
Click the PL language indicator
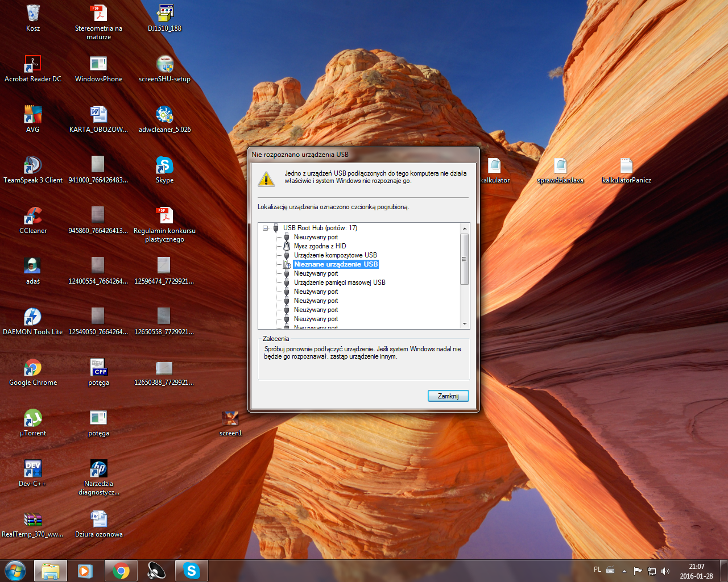597,569
